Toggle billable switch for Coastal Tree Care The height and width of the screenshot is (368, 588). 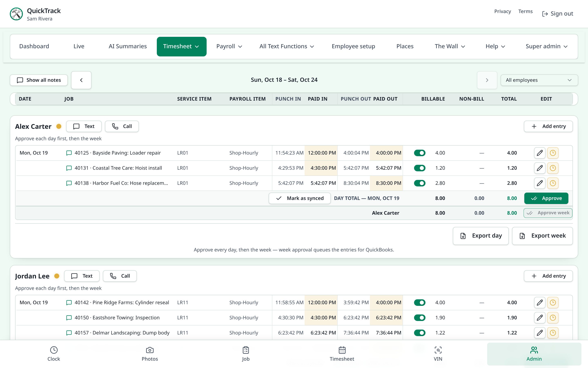[x=420, y=168]
